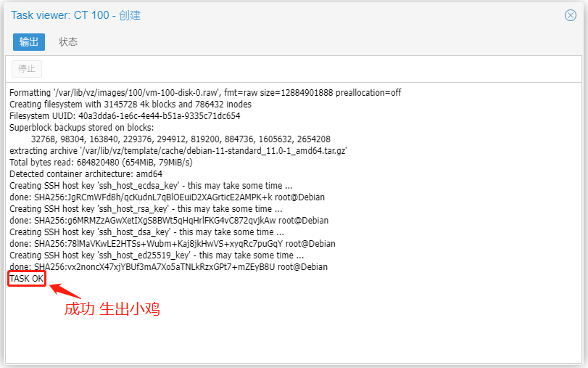This screenshot has height=368, width=588.
Task: Select the ssh_host_ecdsa_key creation line
Action: pyautogui.click(x=151, y=186)
